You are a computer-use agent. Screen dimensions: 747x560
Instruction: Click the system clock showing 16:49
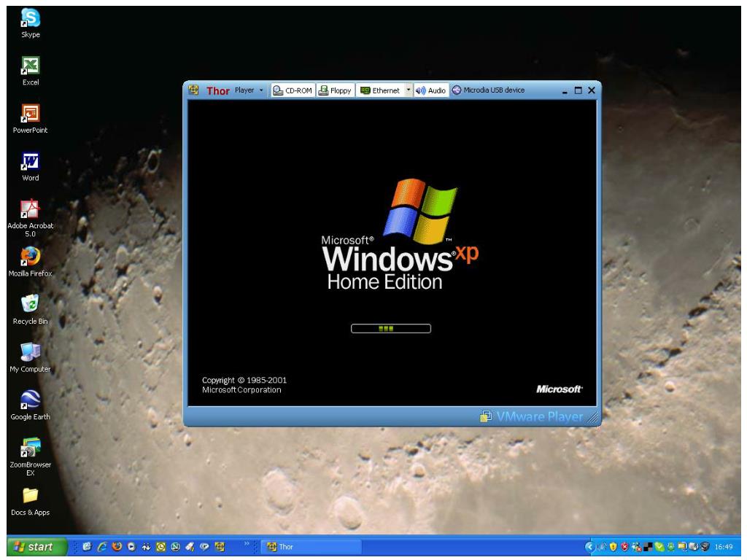coord(724,547)
